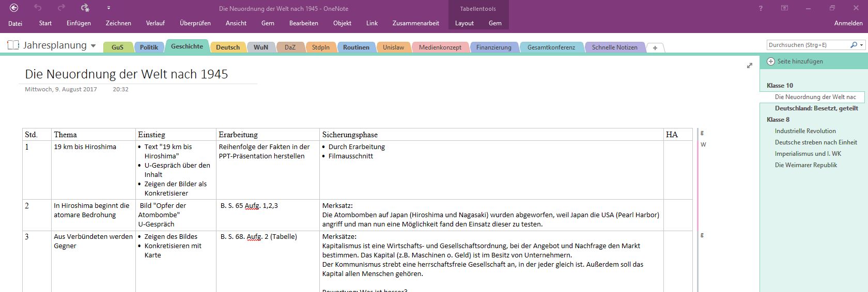This screenshot has height=292, width=868.
Task: Switch to the Deutsch section tab
Action: [x=228, y=47]
